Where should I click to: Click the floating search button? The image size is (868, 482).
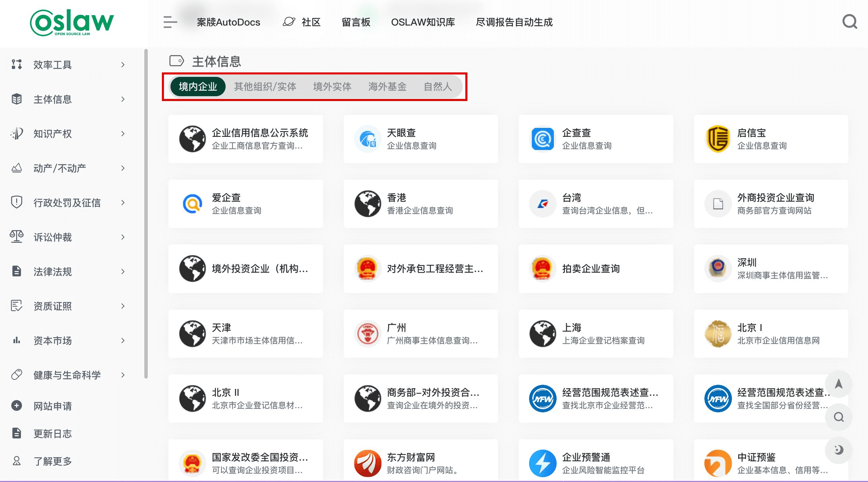point(838,417)
